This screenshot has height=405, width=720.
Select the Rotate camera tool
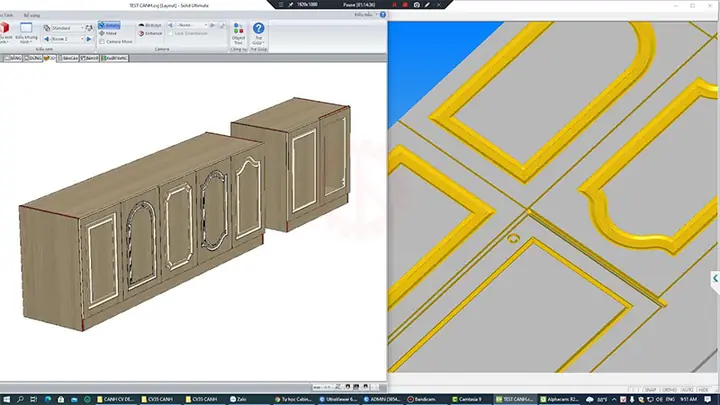click(x=109, y=25)
